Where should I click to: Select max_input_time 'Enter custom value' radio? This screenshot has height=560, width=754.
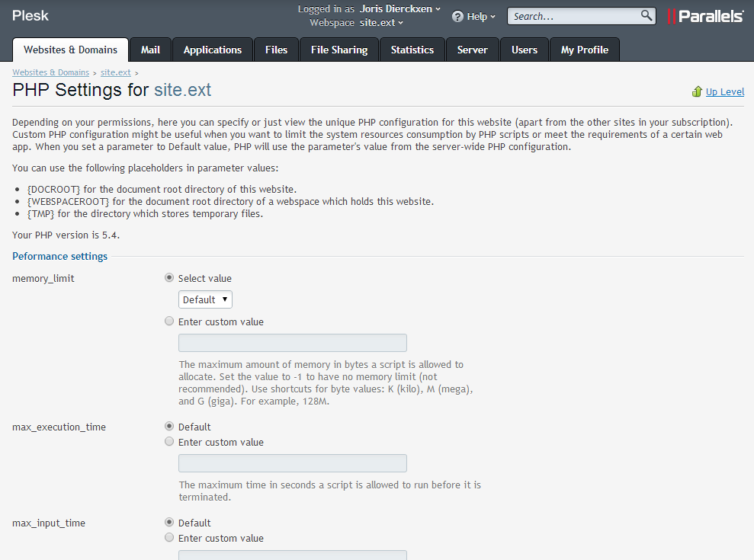point(169,537)
